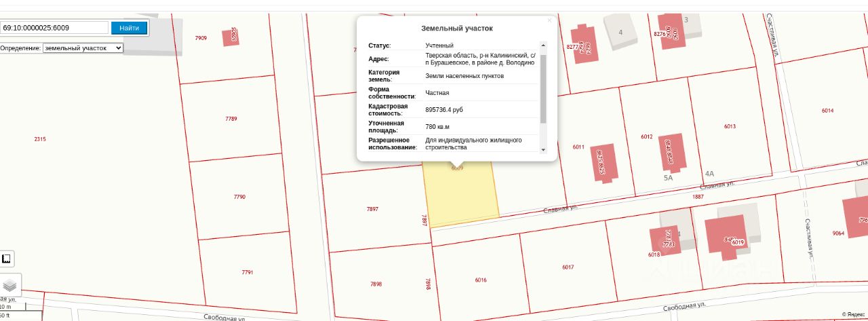This screenshot has height=321, width=868.
Task: Select parcel labeled 9064
Action: [x=838, y=233]
